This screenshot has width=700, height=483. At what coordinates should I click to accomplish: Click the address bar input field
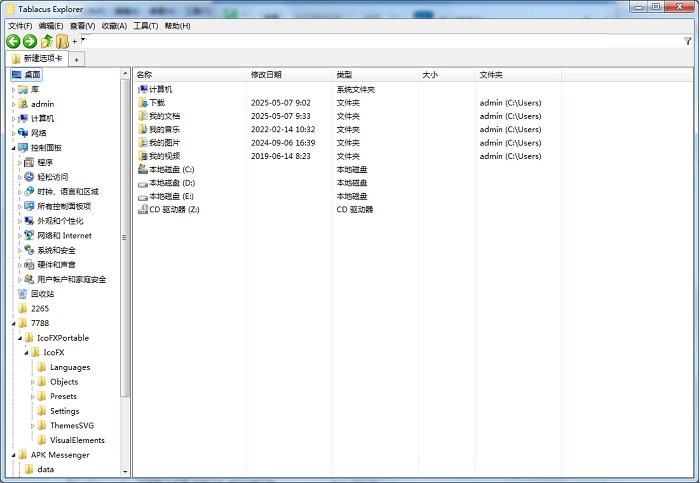380,41
